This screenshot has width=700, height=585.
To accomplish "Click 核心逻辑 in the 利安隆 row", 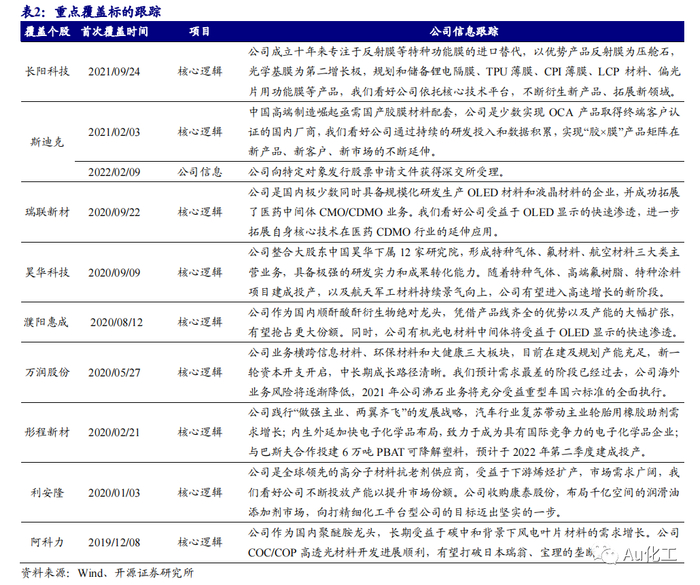I will [x=200, y=493].
